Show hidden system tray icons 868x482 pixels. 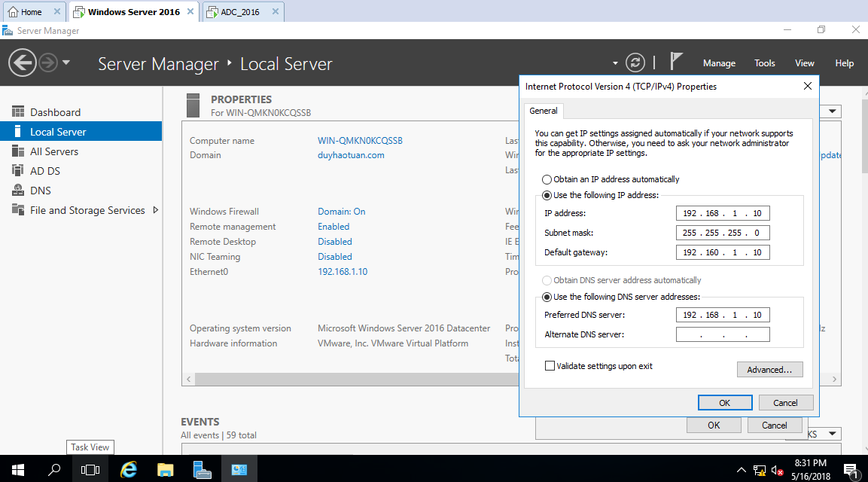click(742, 471)
